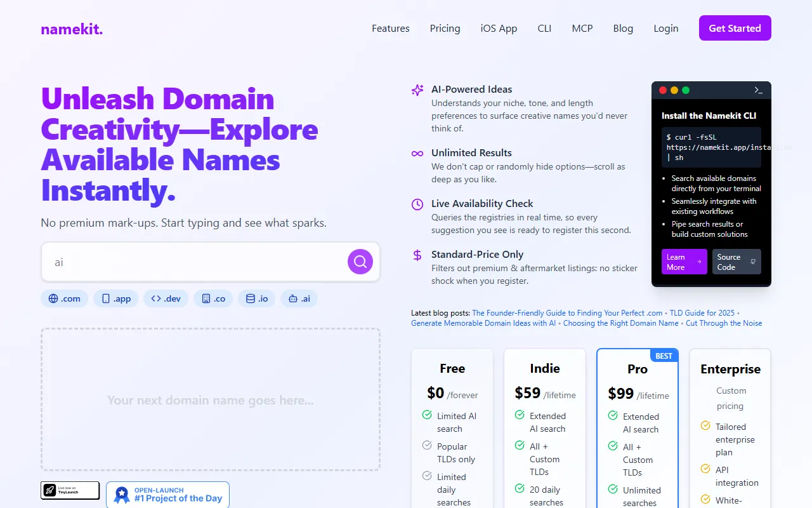Screen dimensions: 812x508
Task: Toggle the .app TLD filter chip
Action: click(x=116, y=298)
